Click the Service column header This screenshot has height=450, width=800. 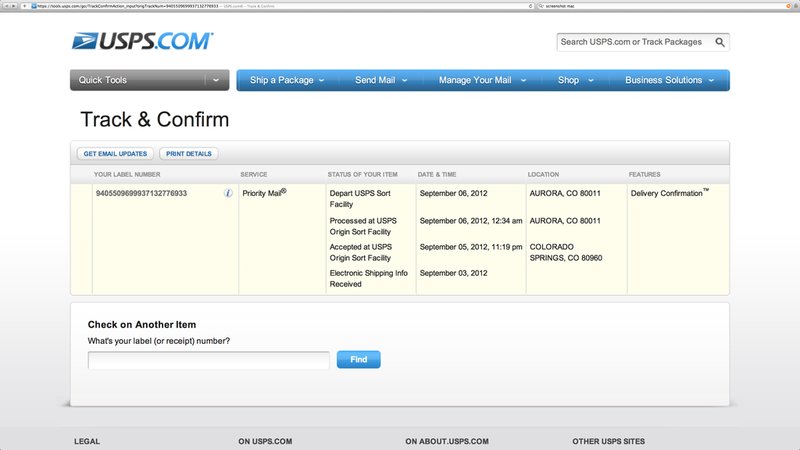click(254, 174)
